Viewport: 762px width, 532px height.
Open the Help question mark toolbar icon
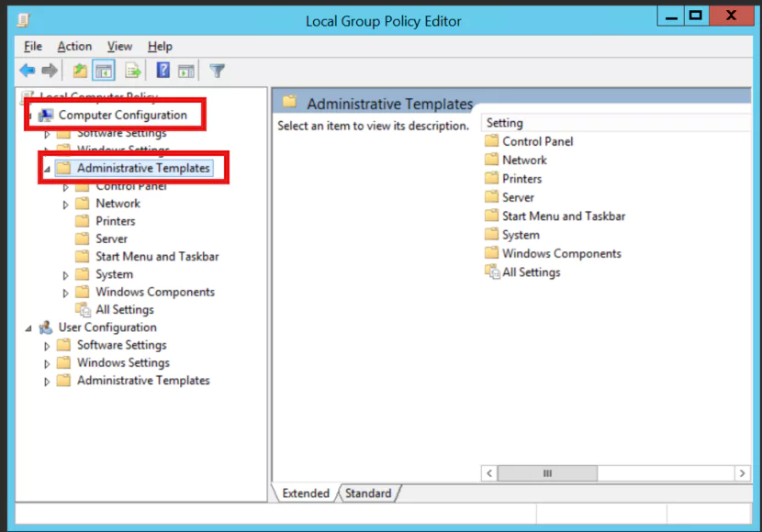(x=162, y=71)
